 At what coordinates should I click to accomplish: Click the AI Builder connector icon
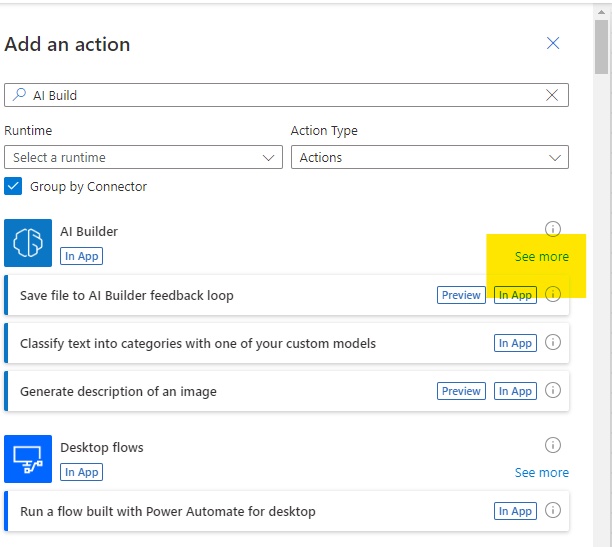pyautogui.click(x=28, y=243)
